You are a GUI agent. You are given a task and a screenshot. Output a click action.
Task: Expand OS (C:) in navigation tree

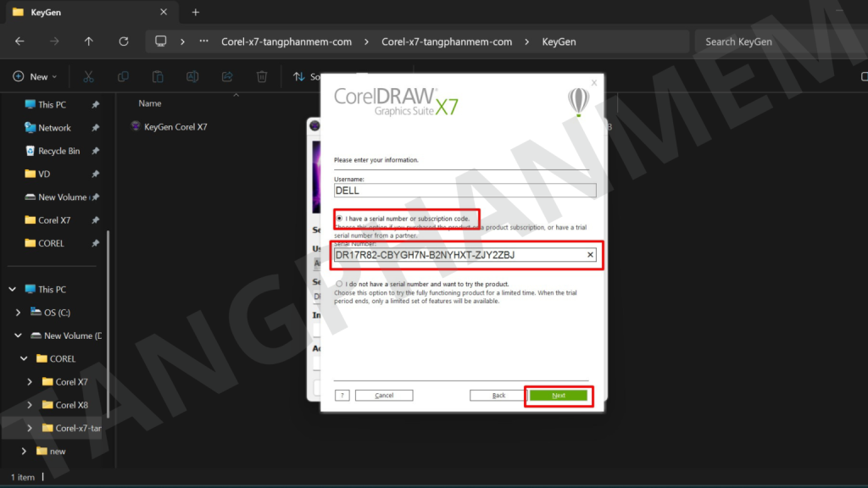pos(19,313)
